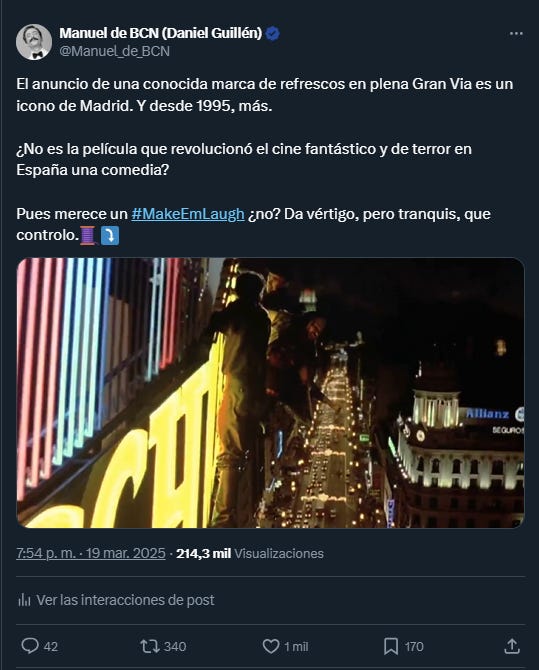
Task: Click the 214,3 mil Visualizaciones count
Action: [x=250, y=553]
